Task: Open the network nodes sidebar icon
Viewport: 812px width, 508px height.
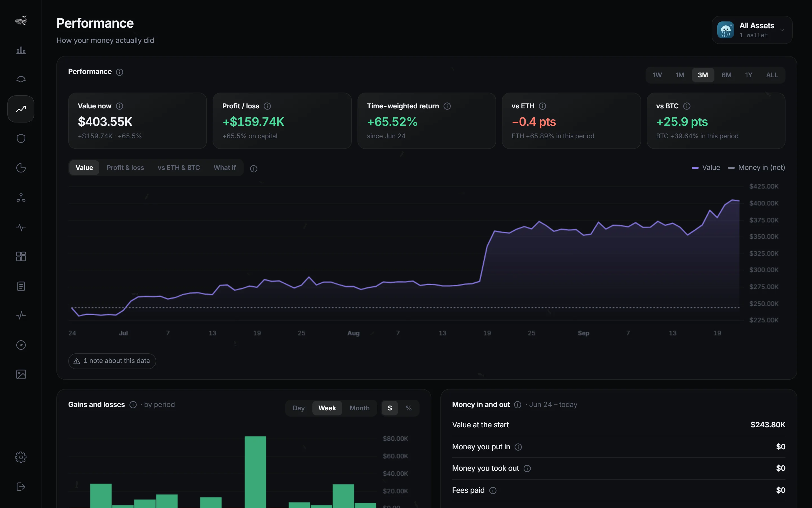Action: point(21,198)
